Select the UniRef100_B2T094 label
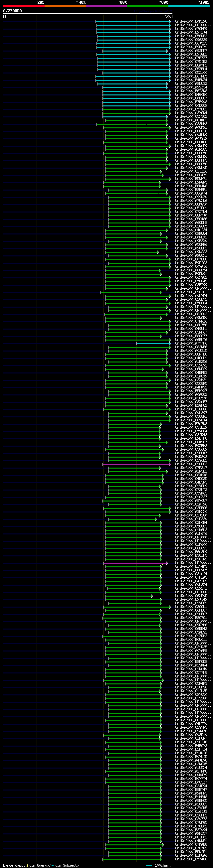 tap(191, 830)
